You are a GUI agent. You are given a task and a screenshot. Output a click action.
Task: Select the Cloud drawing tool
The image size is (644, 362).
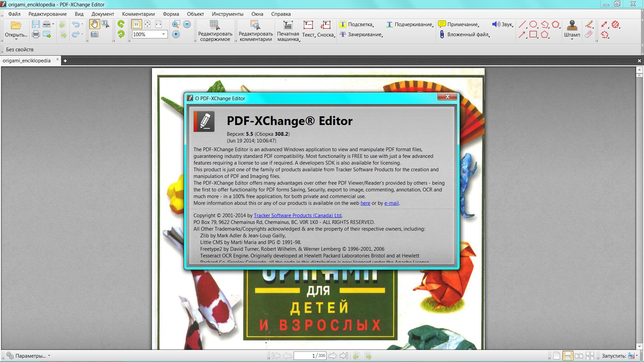(556, 24)
